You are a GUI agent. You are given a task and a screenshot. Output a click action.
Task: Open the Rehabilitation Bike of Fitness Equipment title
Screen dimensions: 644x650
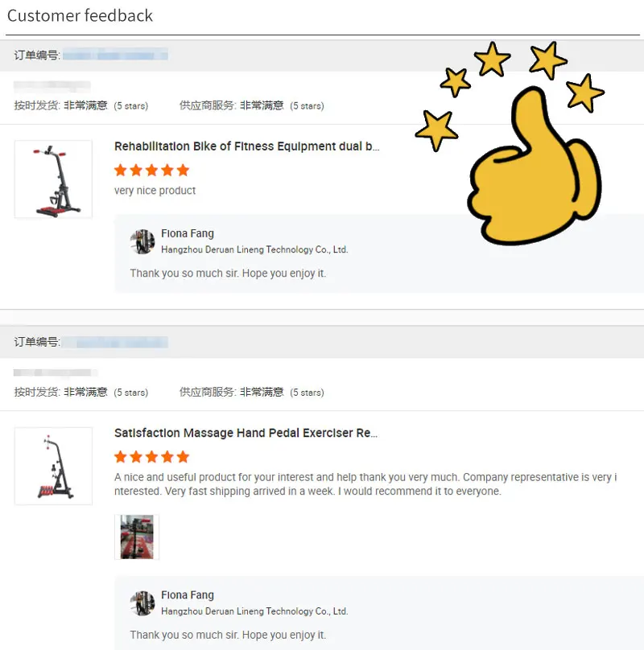click(x=247, y=146)
